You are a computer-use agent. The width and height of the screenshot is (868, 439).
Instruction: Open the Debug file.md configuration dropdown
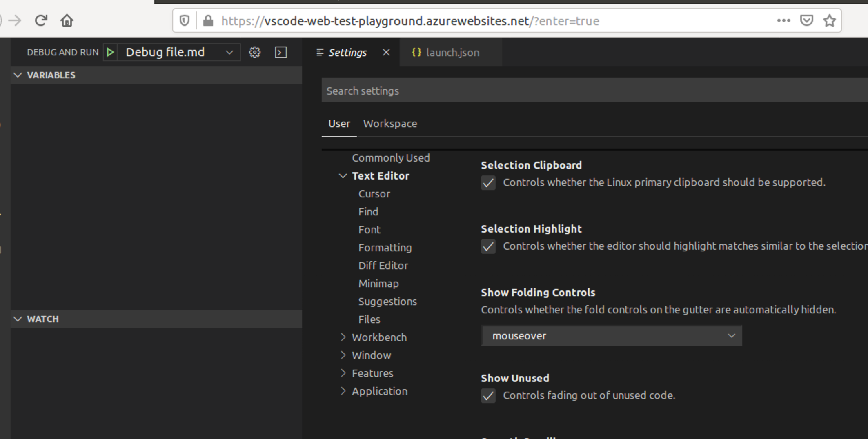(x=229, y=52)
